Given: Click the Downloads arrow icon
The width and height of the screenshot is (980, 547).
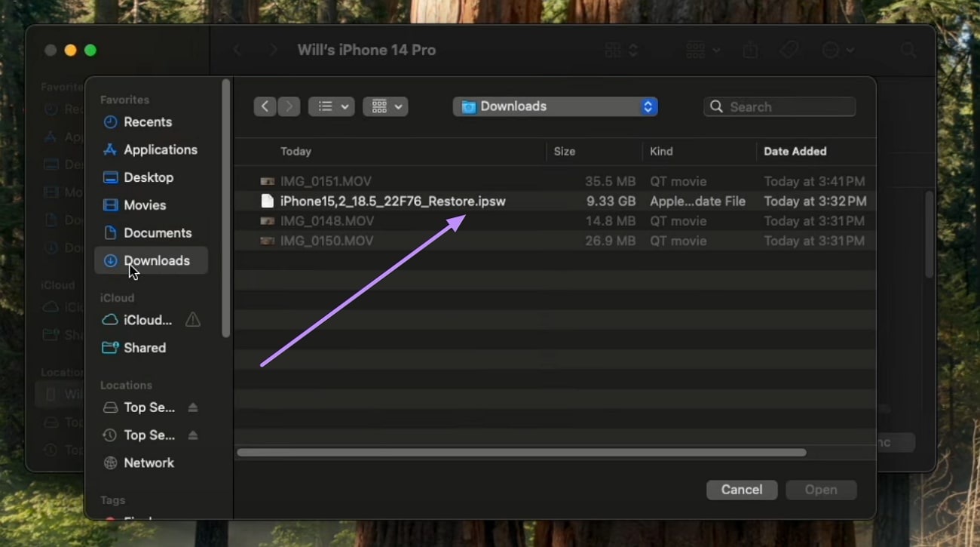Looking at the screenshot, I should tap(110, 260).
